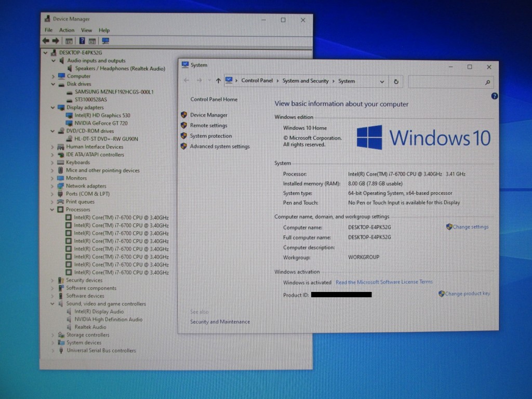This screenshot has width=532, height=399.
Task: Click the Back arrow in Device Manager toolbar
Action: tap(46, 41)
